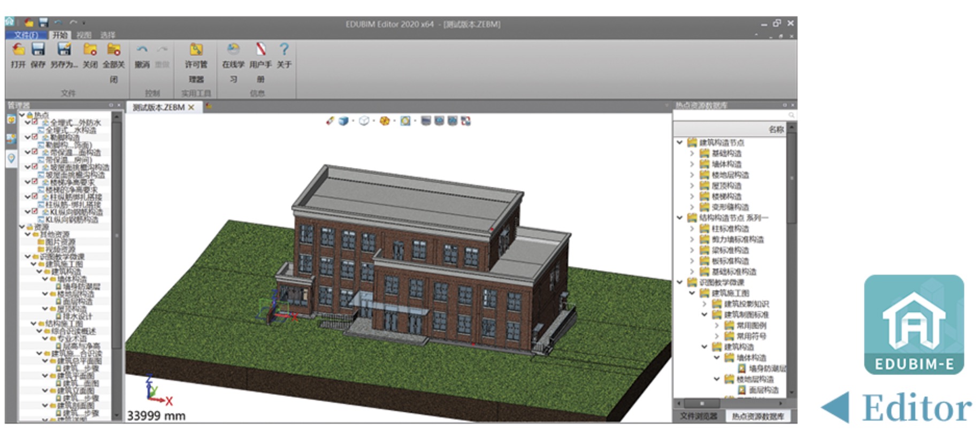This screenshot has height=444, width=980.
Task: Select 剪力墙标准构造 folder
Action: coord(738,239)
